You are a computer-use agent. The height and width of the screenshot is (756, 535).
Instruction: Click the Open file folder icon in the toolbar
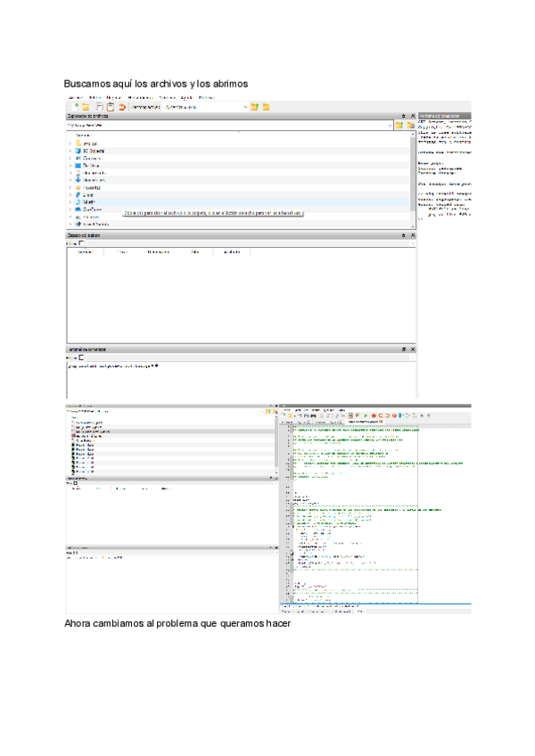click(86, 107)
